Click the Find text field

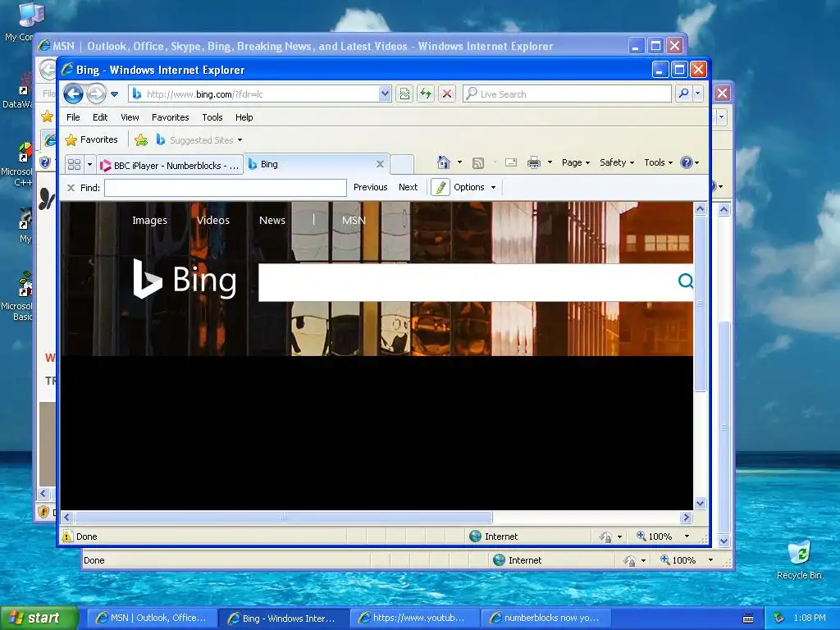(226, 188)
